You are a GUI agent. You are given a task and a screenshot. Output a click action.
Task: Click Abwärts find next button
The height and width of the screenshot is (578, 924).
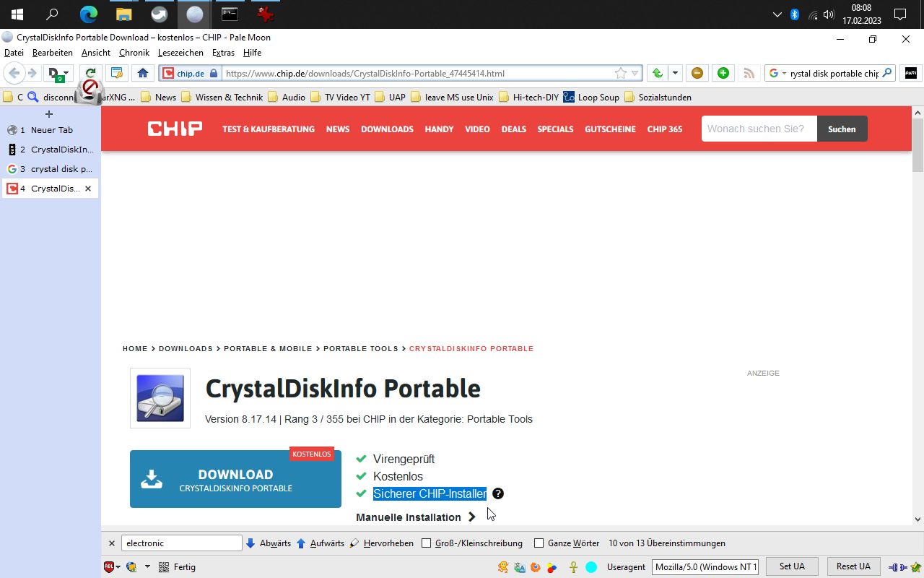pos(269,543)
